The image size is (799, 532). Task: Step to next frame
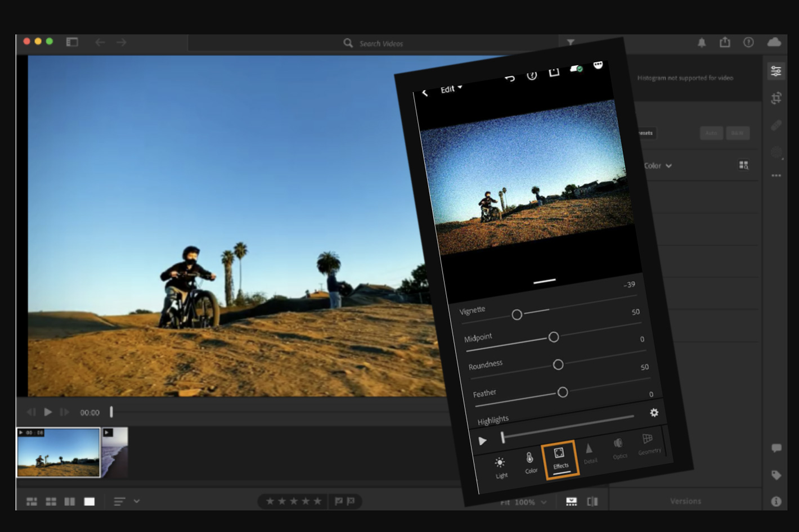point(65,412)
